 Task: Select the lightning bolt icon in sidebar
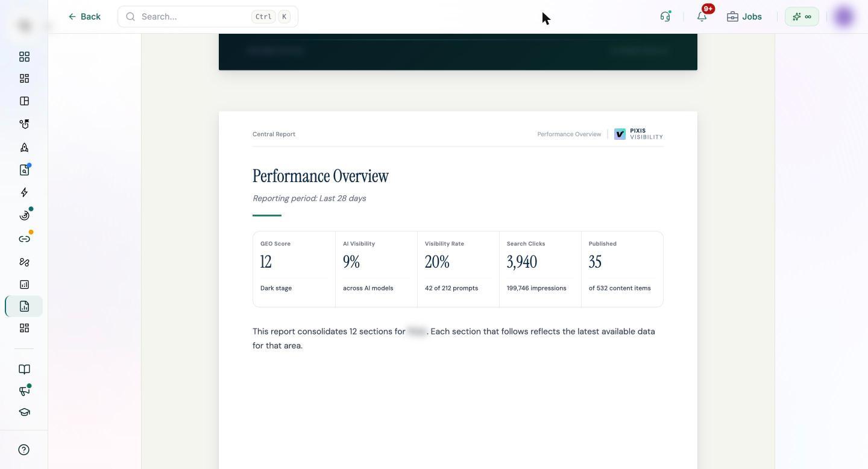coord(24,192)
